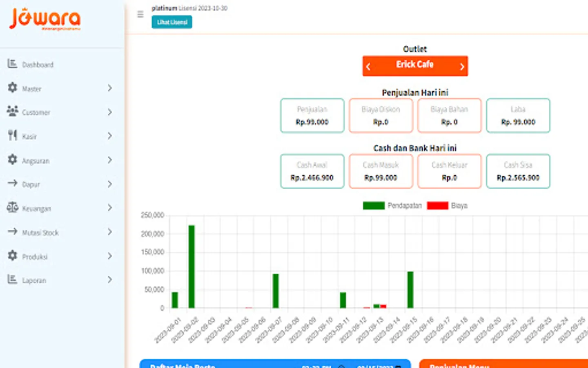Click the Lihat Lisensi button
This screenshot has height=368, width=588.
[172, 22]
